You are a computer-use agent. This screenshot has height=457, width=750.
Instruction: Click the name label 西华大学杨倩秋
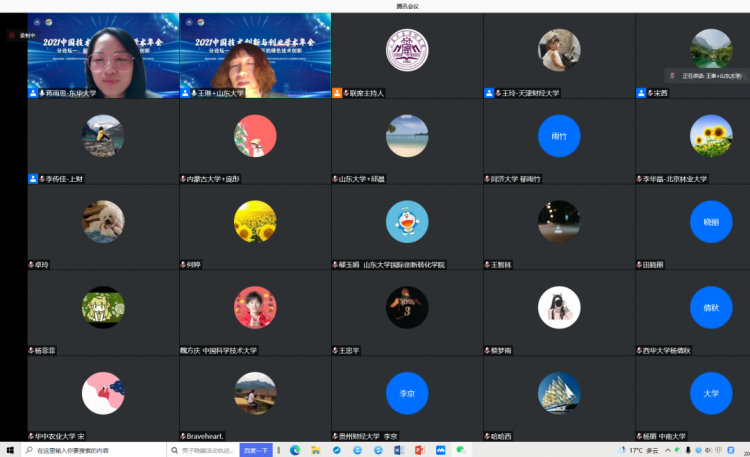667,351
